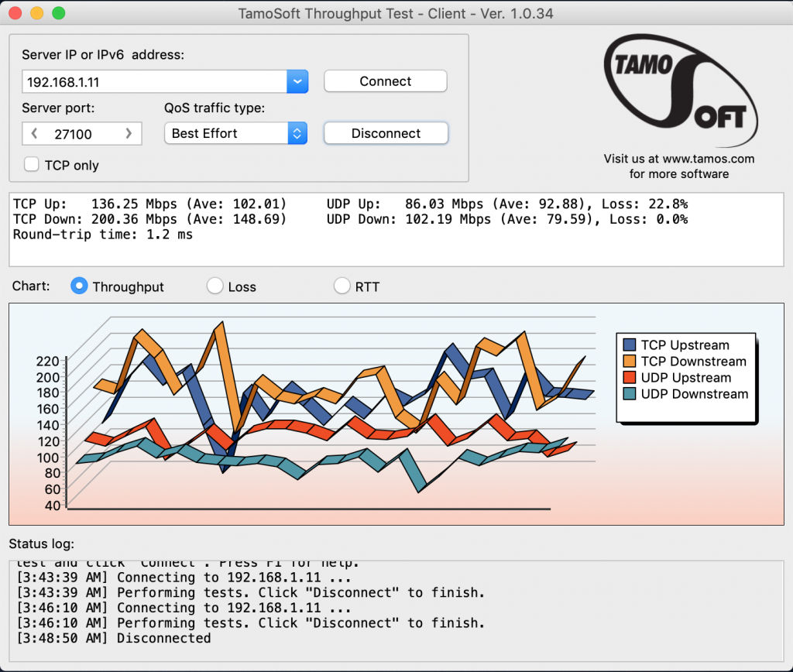Click the 'Chart:' label
This screenshot has height=672, width=793.
pos(31,286)
